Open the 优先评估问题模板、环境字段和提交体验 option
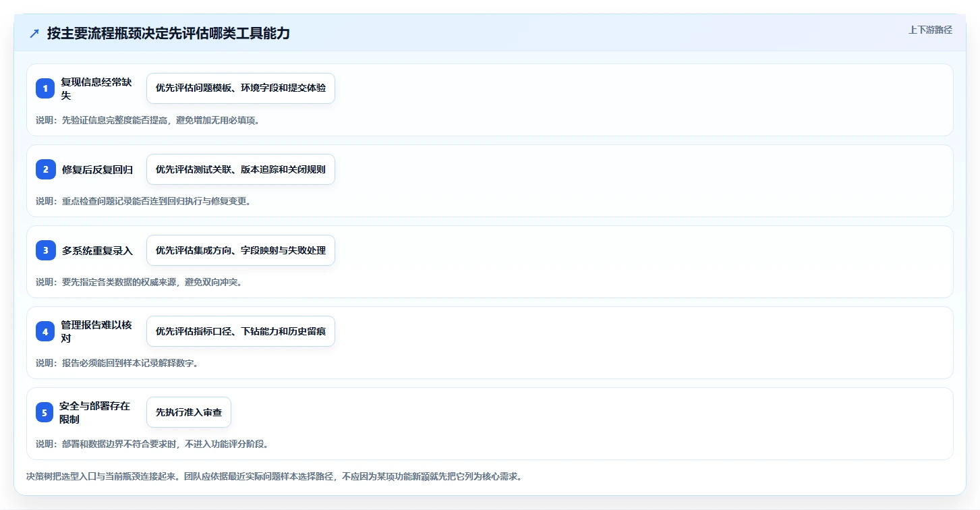This screenshot has height=510, width=980. click(x=241, y=88)
